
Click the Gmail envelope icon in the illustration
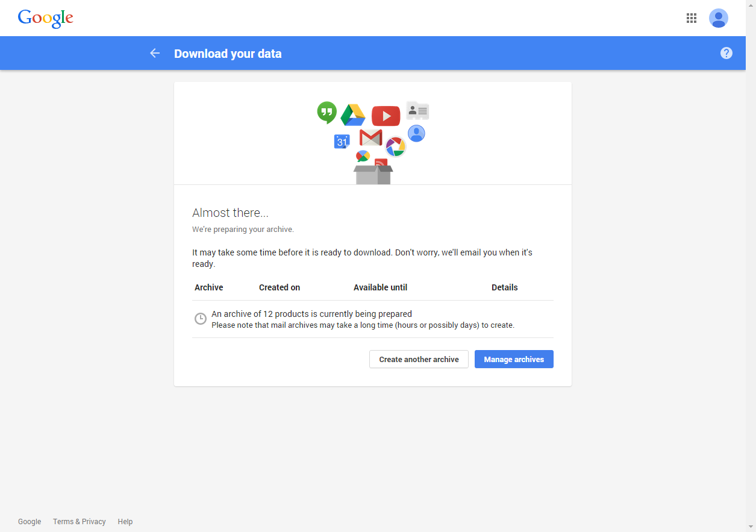pos(371,138)
